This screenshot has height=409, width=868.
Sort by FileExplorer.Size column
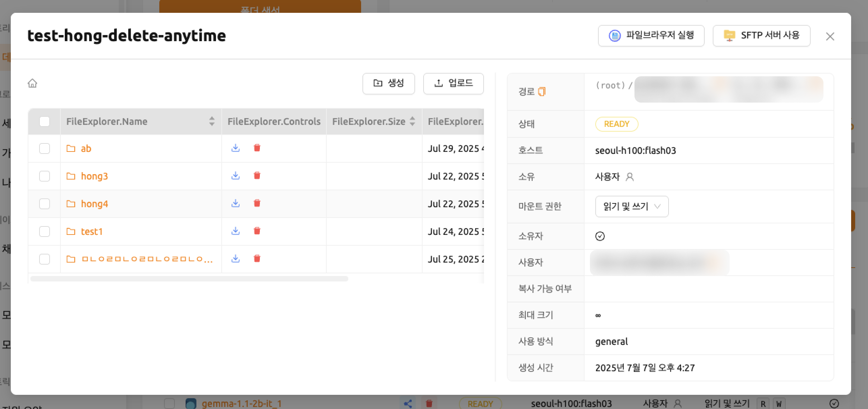point(412,121)
